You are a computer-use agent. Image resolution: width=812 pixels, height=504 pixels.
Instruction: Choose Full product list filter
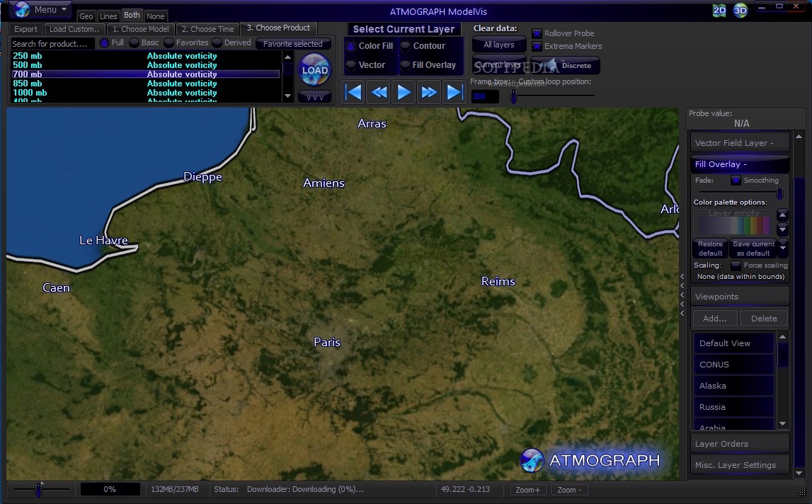pos(105,43)
